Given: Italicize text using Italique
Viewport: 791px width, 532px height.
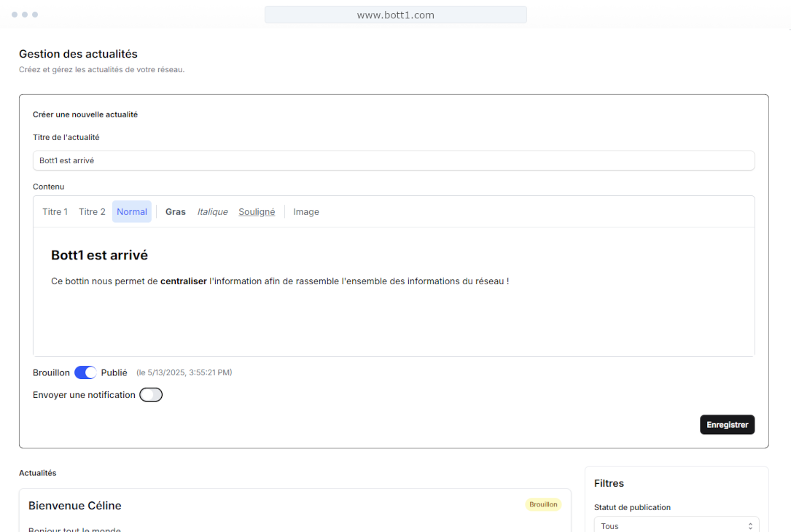Looking at the screenshot, I should pos(212,211).
